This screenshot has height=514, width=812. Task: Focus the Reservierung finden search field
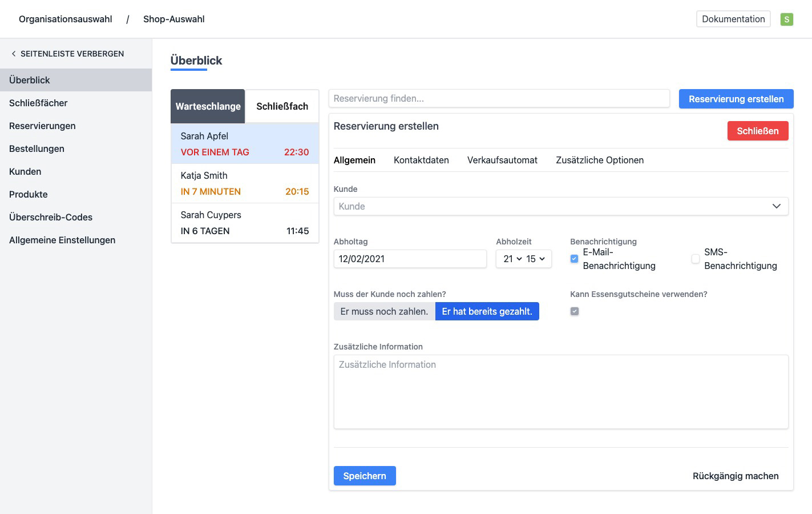[499, 99]
